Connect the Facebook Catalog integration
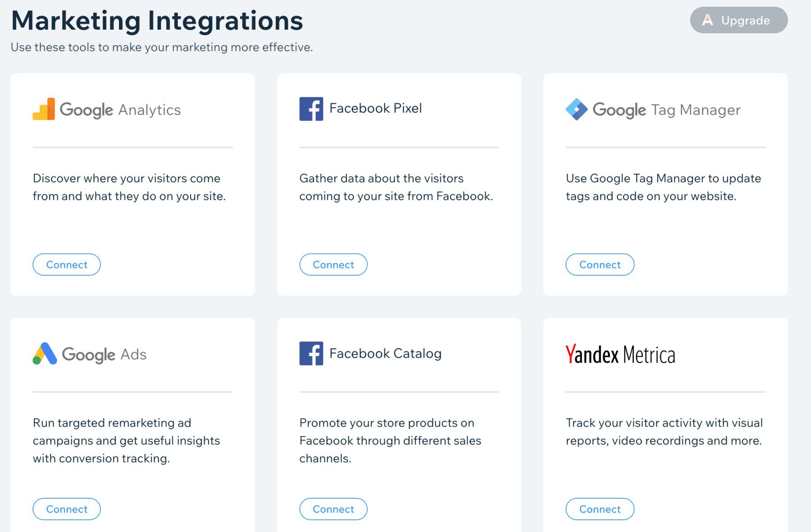 (x=333, y=509)
